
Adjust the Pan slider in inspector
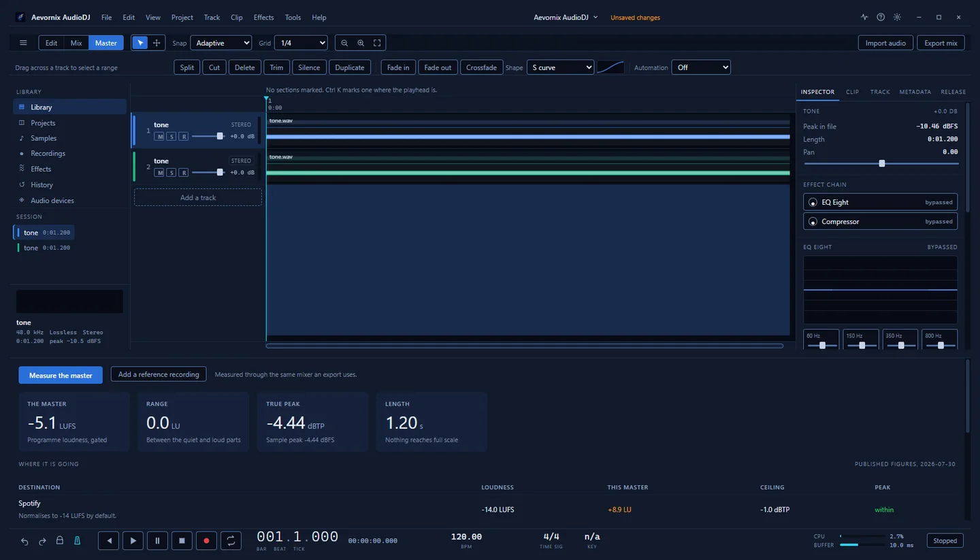[881, 163]
